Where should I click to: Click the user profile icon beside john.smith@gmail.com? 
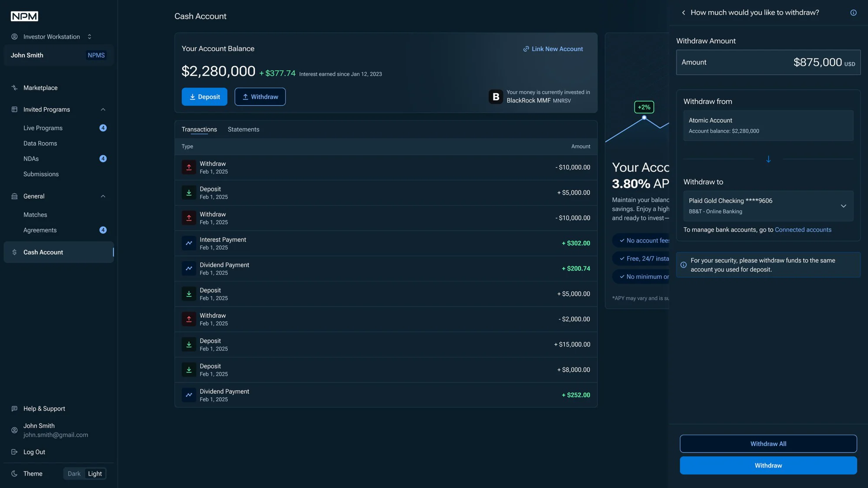(x=14, y=430)
